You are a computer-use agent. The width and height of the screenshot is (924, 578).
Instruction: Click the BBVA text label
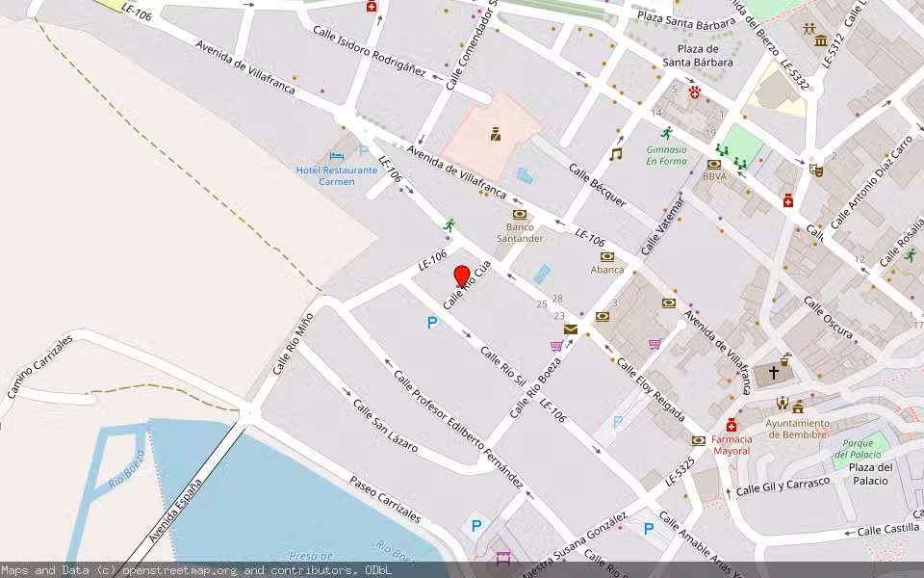coord(714,176)
